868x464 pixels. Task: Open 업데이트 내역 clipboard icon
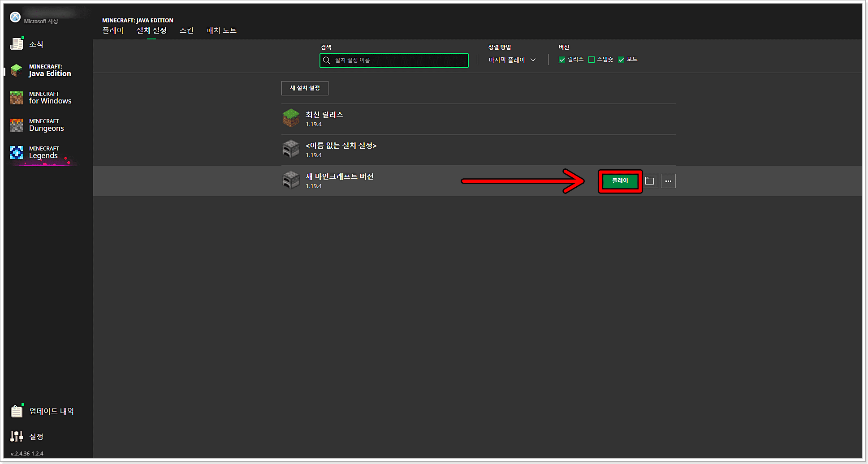tap(17, 411)
